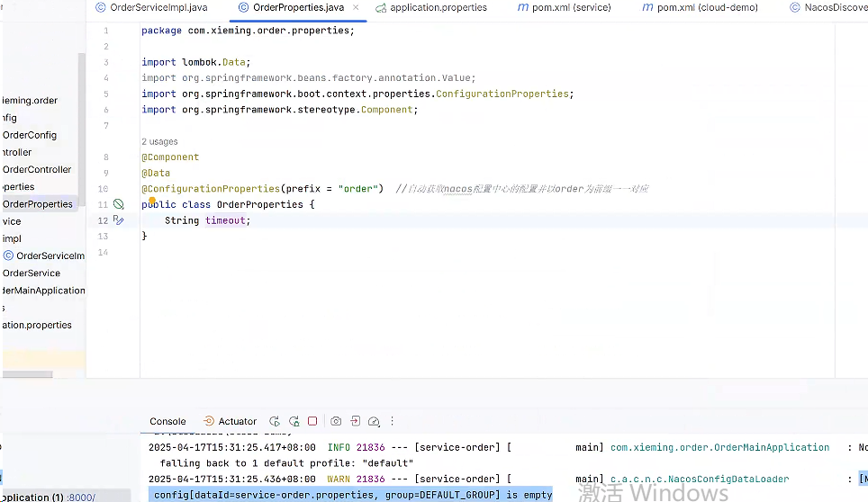
Task: Click the '2 usages' inlay hint
Action: pos(159,141)
